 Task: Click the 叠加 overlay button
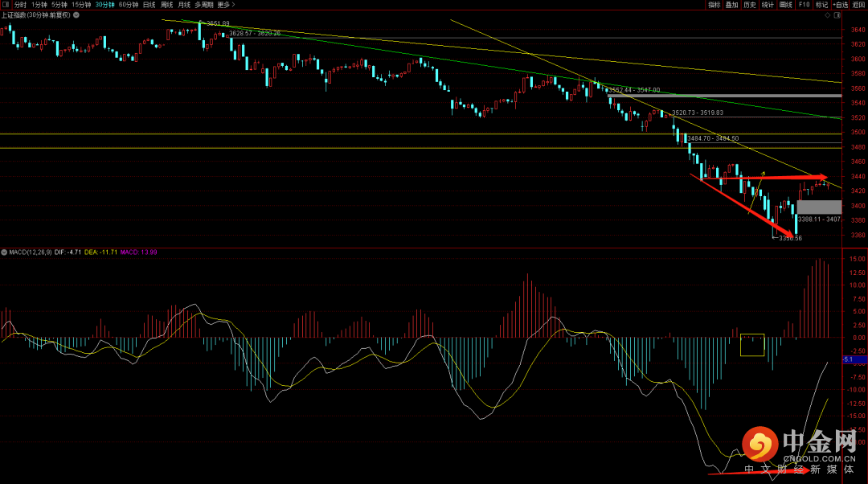tap(731, 5)
